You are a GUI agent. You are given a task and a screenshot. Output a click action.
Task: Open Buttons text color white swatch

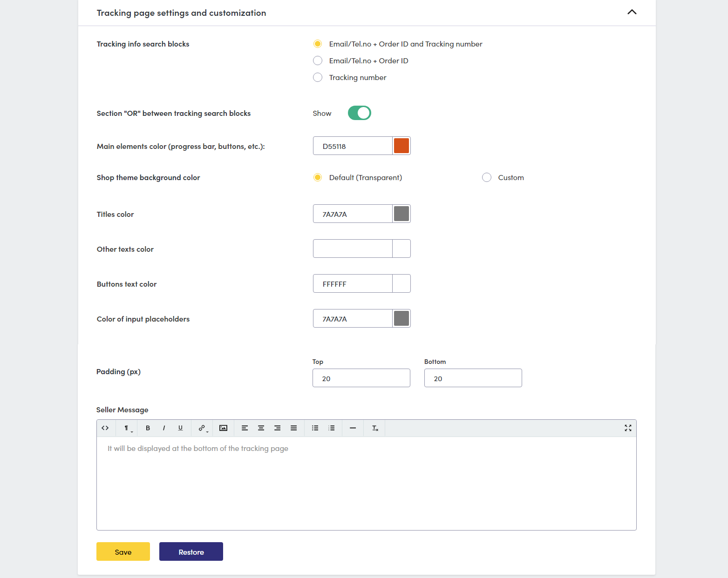pos(401,283)
